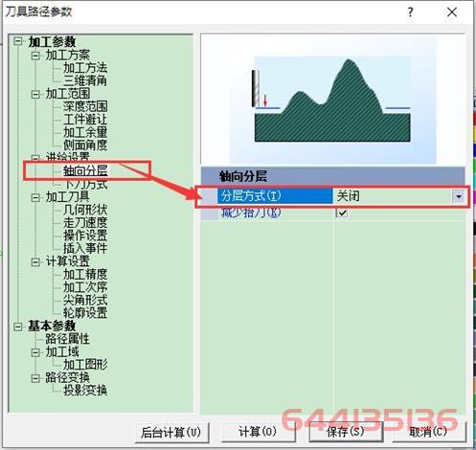Image resolution: width=476 pixels, height=450 pixels.
Task: Select 轴向分层 in the tree
Action: point(85,170)
